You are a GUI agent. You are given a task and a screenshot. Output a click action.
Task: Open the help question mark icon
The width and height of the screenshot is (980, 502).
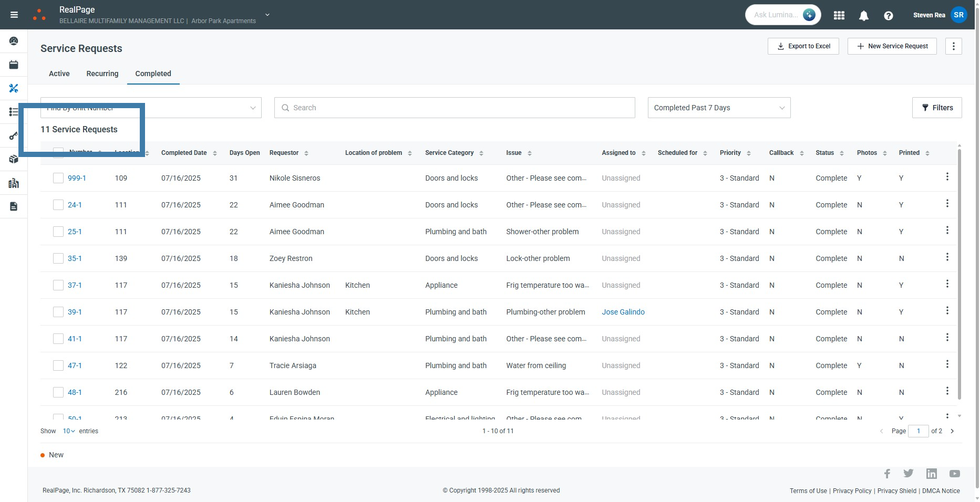[888, 15]
